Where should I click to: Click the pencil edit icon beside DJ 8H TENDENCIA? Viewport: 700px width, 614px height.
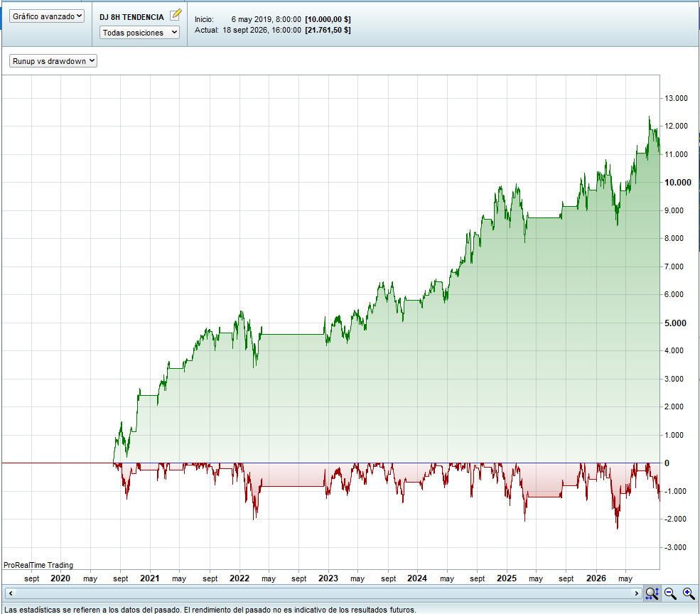click(176, 14)
